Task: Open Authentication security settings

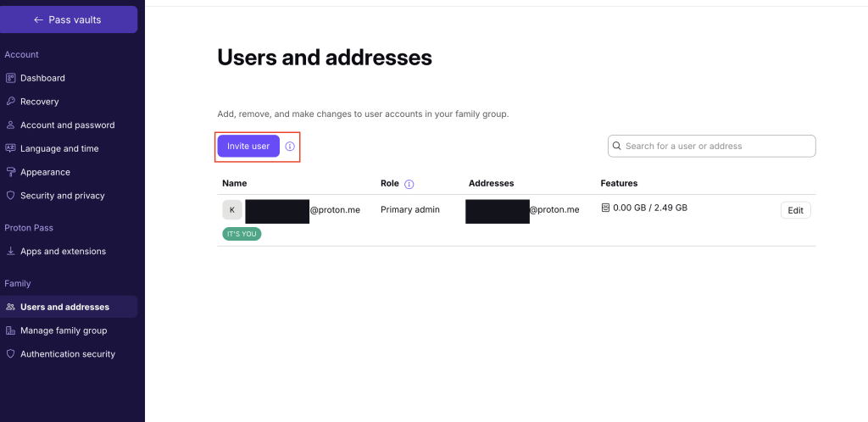Action: click(68, 354)
